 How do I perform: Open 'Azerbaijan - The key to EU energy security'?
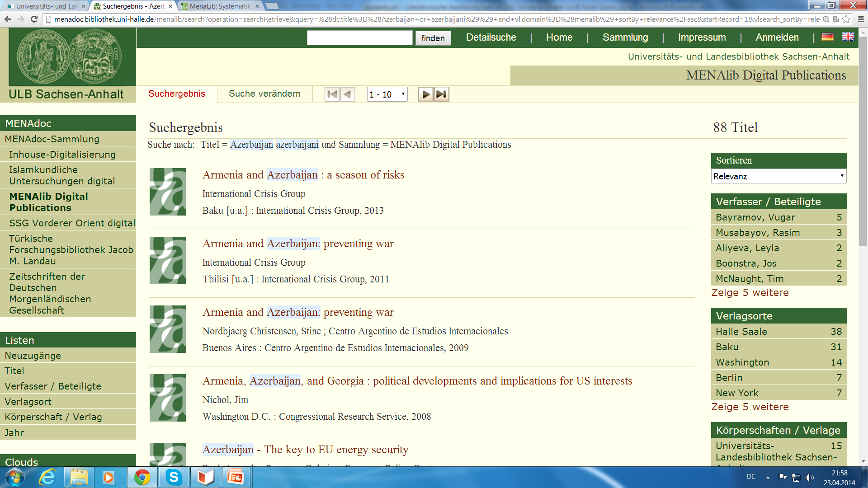pos(305,450)
